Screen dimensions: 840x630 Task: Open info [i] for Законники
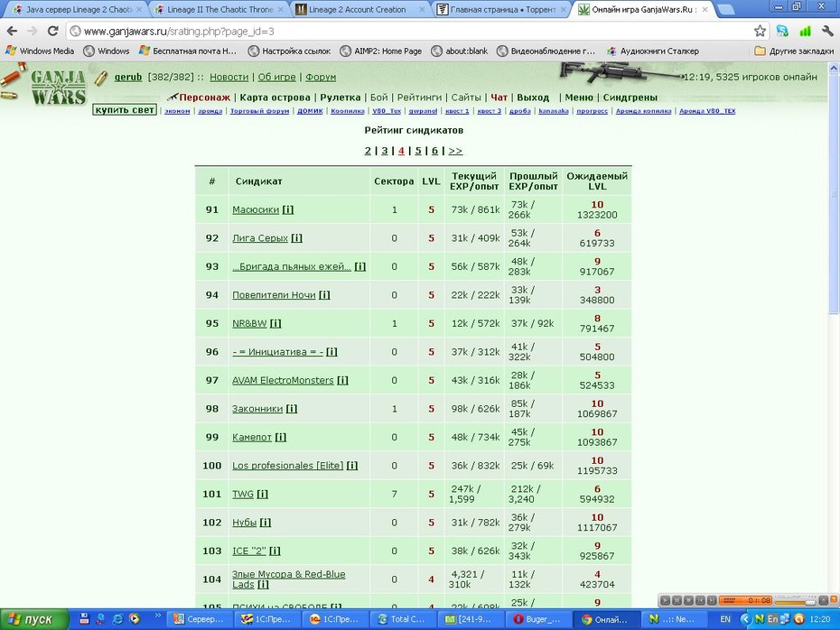[292, 408]
